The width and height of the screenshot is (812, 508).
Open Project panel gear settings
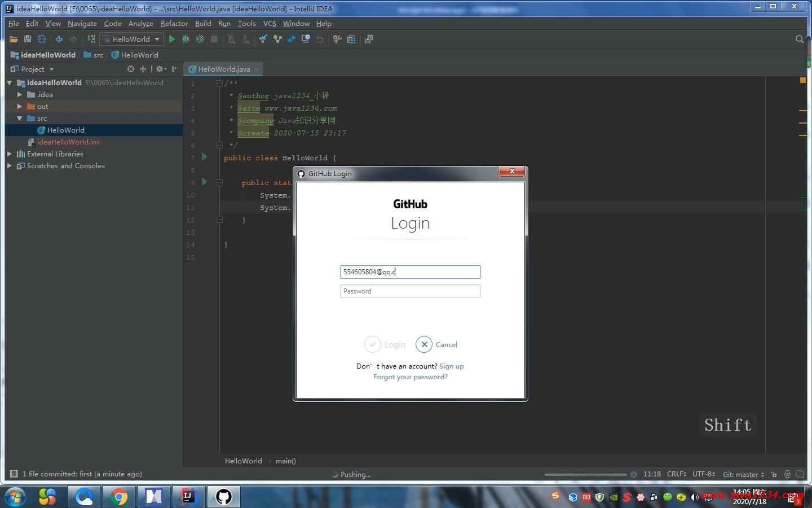click(x=160, y=69)
